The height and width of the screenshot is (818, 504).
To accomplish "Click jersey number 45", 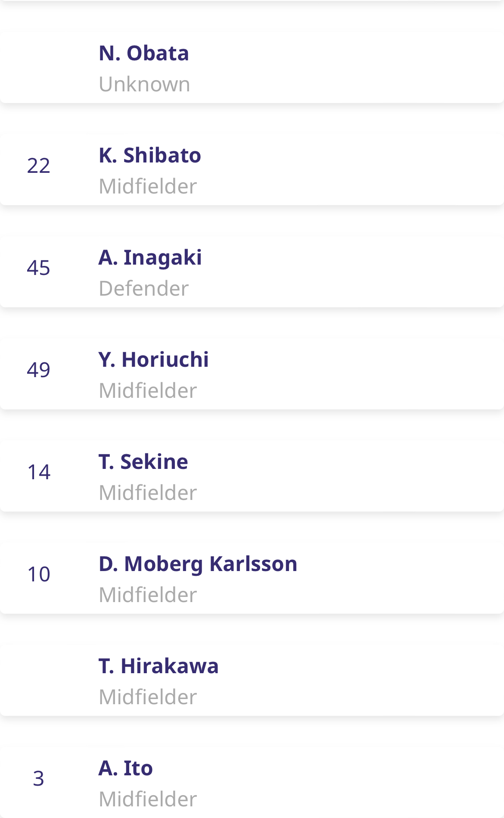I will [x=39, y=268].
